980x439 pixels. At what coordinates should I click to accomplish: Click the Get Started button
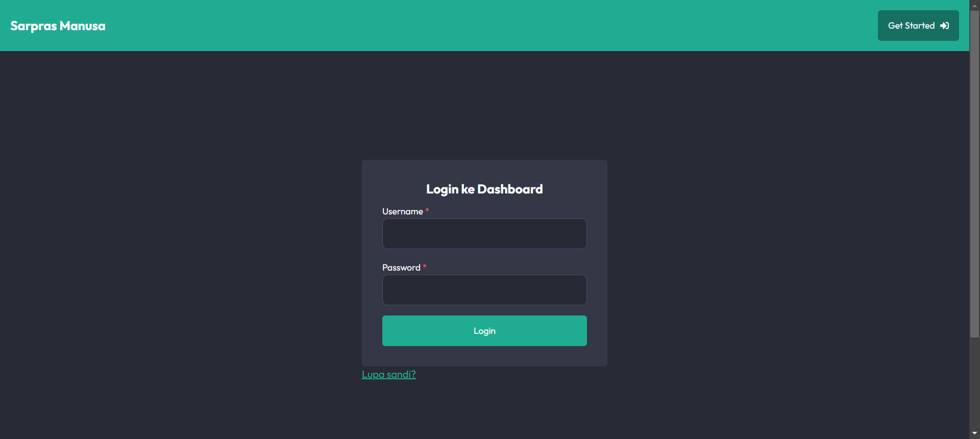[x=918, y=26]
